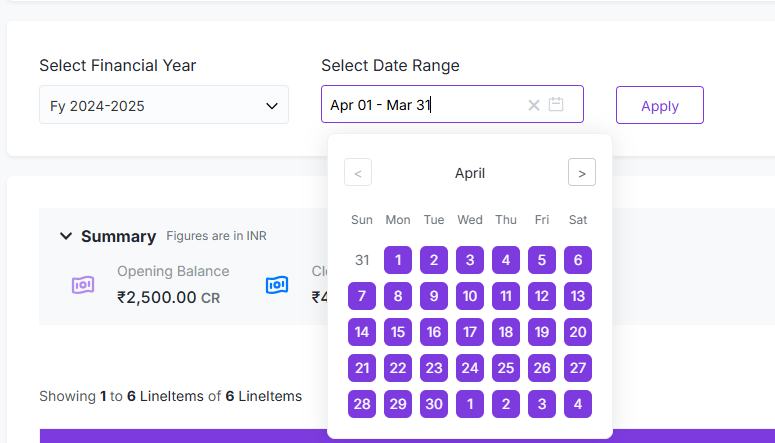Select April 13 in the calendar

tap(578, 296)
